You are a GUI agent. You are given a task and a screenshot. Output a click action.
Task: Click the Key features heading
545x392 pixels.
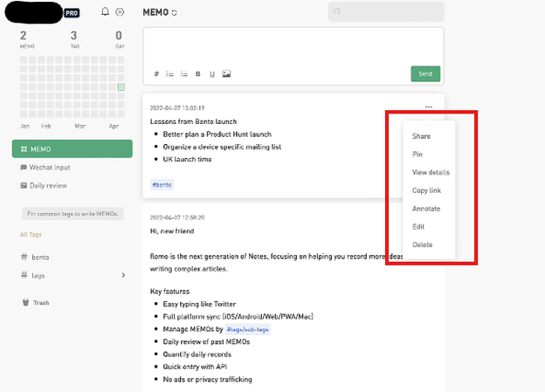pos(169,292)
